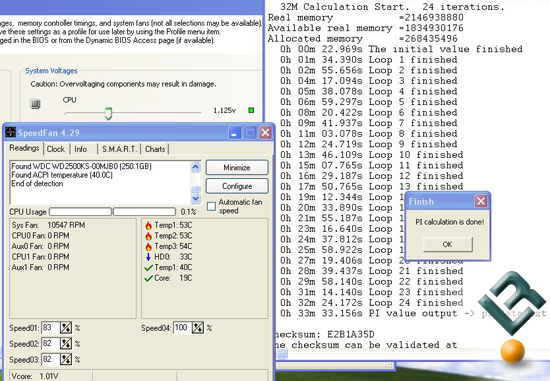Click the Found ACPI temperature log line

62,175
